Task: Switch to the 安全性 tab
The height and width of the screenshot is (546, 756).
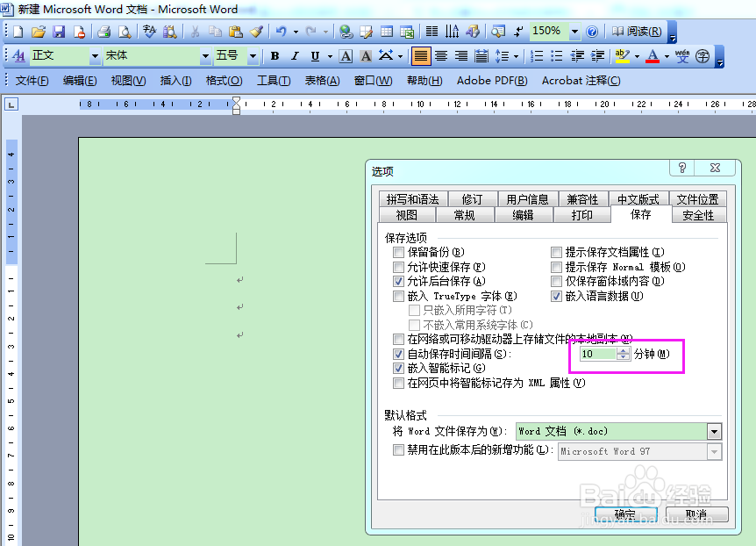Action: [x=698, y=215]
